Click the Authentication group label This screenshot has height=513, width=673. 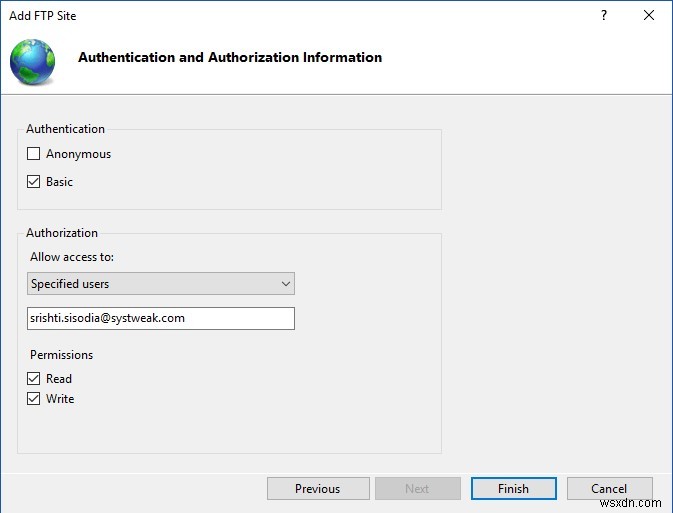pos(65,129)
